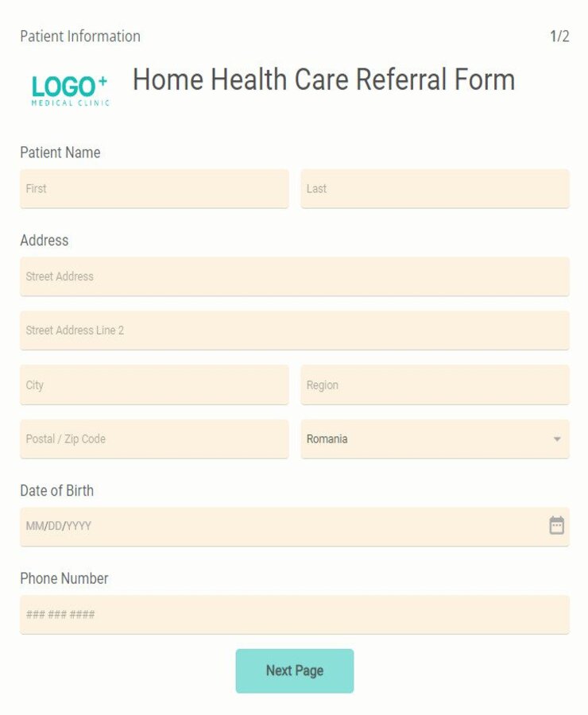Click the Patient Name section label
Screen dimensions: 588x715
60,153
